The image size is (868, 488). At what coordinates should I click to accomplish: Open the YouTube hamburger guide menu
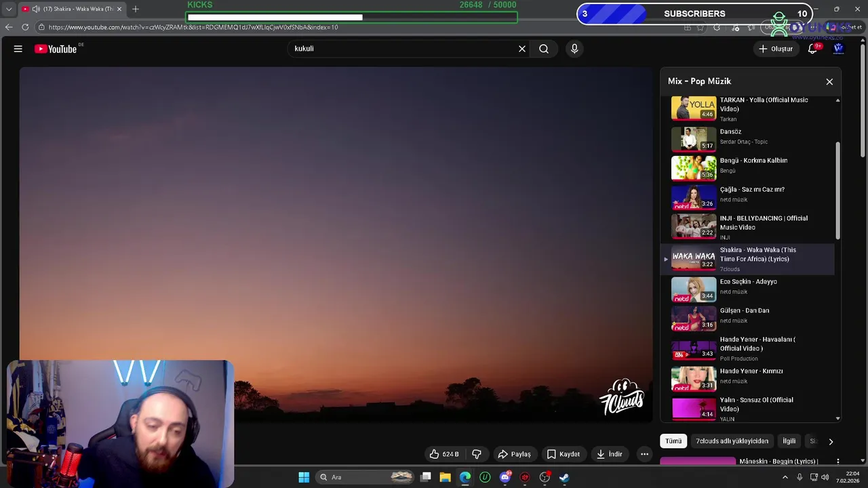(18, 49)
